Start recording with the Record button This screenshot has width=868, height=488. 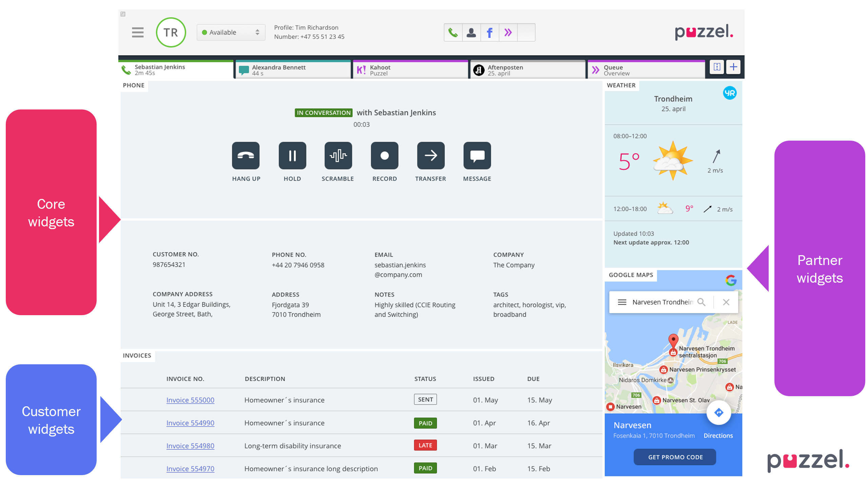point(384,156)
